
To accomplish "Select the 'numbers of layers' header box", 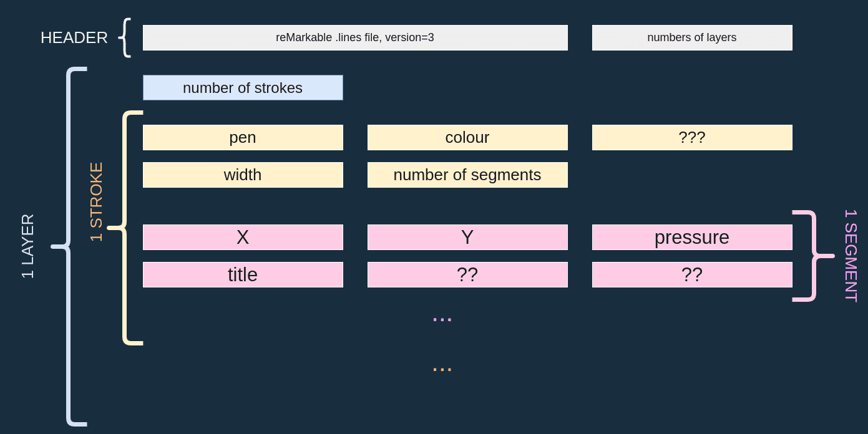I will click(692, 37).
